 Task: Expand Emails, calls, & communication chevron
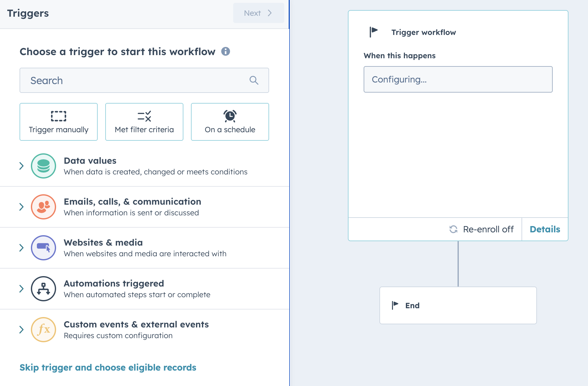pos(21,207)
